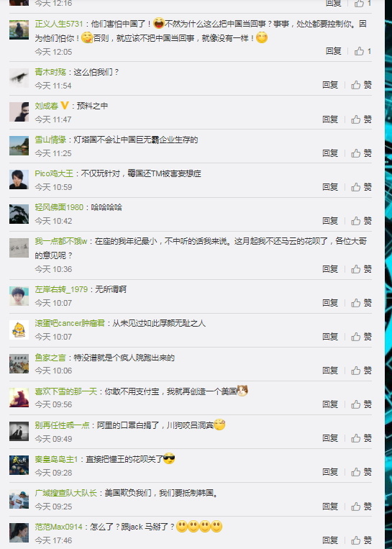Viewport: 392px width, 549px height.
Task: Open username link 喜欢下雪的那一天
Action: pyautogui.click(x=65, y=391)
